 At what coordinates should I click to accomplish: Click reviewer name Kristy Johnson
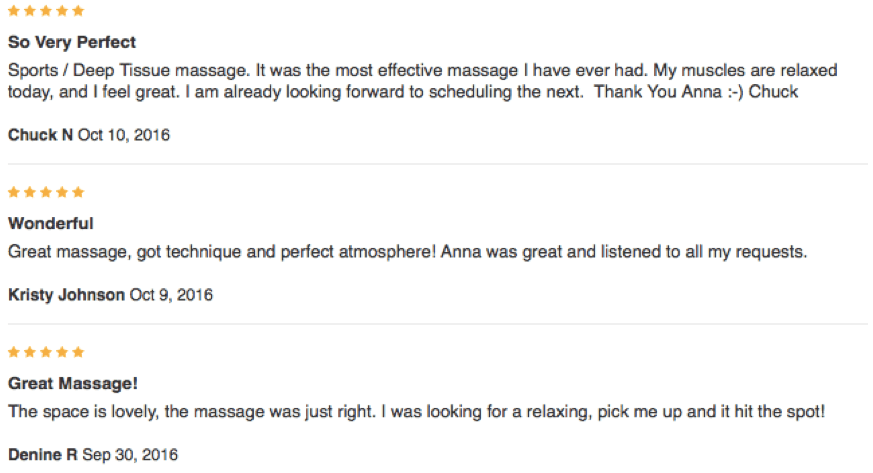coord(66,295)
